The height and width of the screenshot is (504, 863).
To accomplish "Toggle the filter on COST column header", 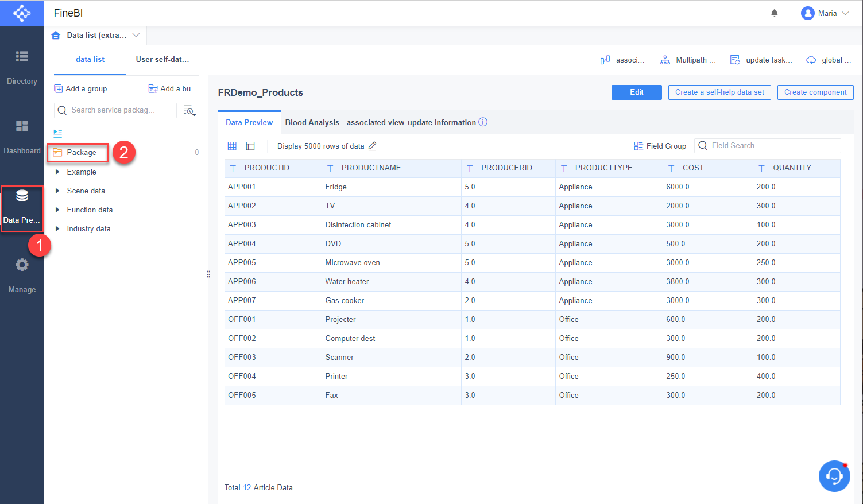I will coord(671,168).
